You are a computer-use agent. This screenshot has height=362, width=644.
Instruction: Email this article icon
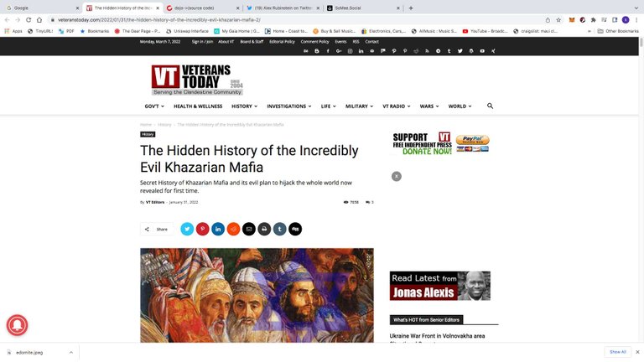[x=249, y=229]
